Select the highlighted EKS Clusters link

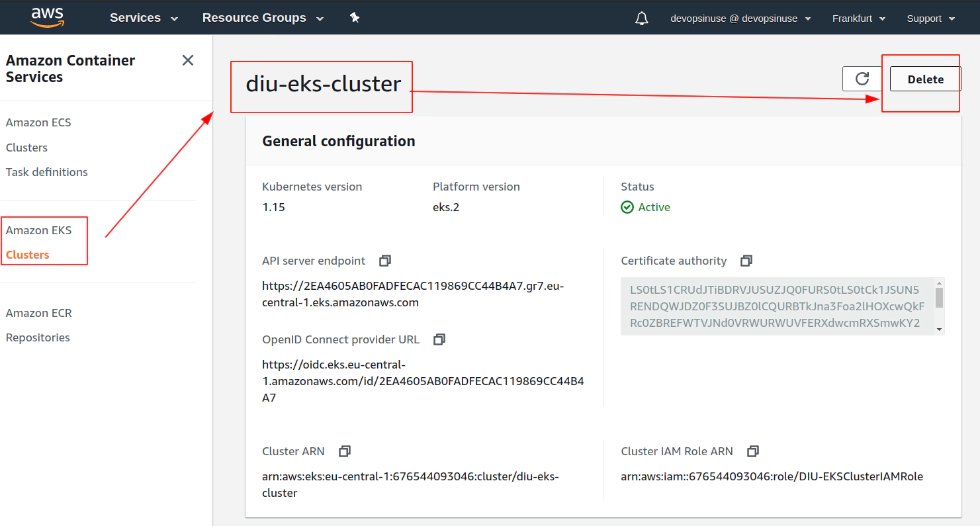[x=27, y=255]
